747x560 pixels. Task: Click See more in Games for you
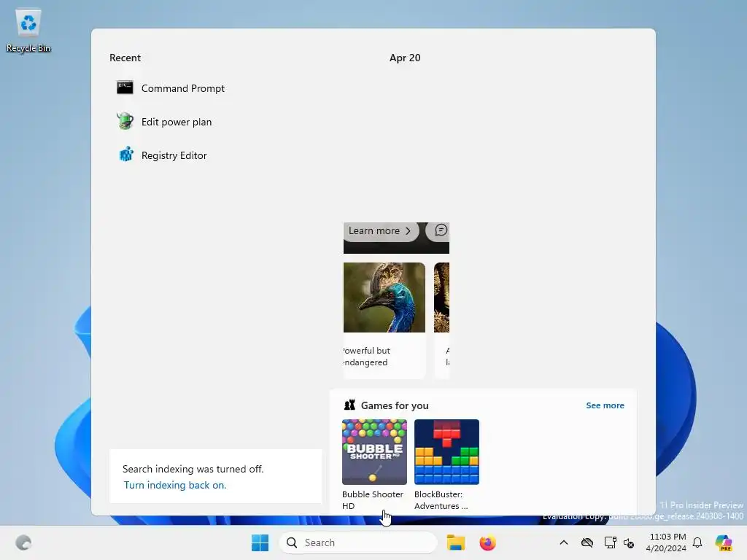coord(605,405)
